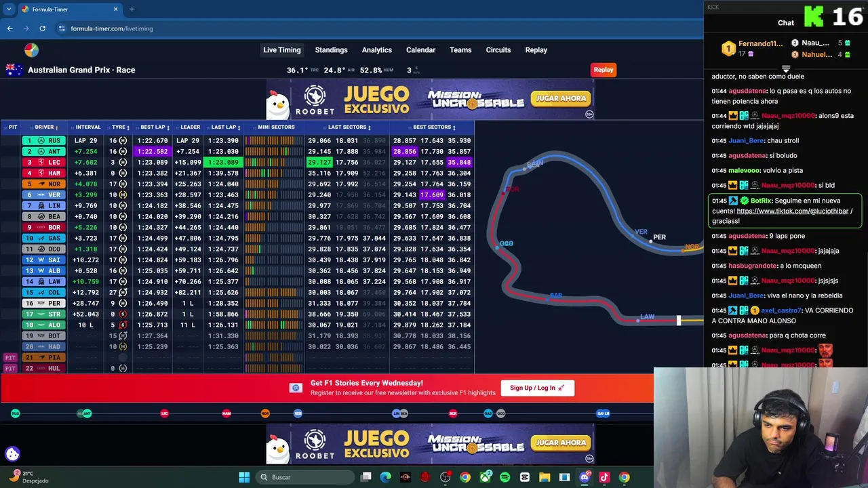868x488 pixels.
Task: Sort by Best Lap column
Action: coord(155,127)
